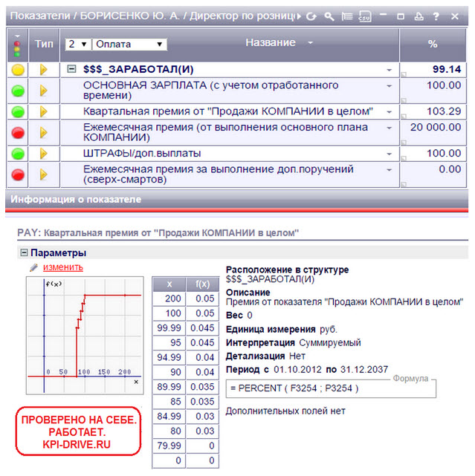
Task: Select the ШТРАФЫ/доп.выплаты row name
Action: 142,153
